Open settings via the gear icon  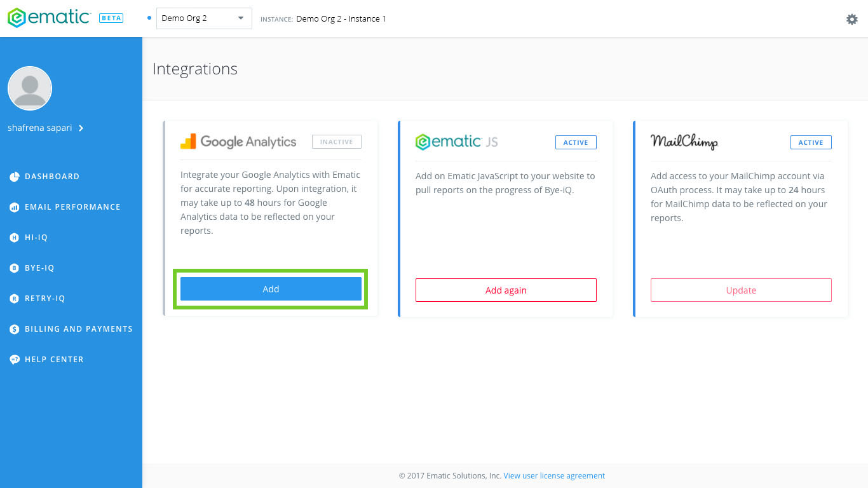(852, 19)
